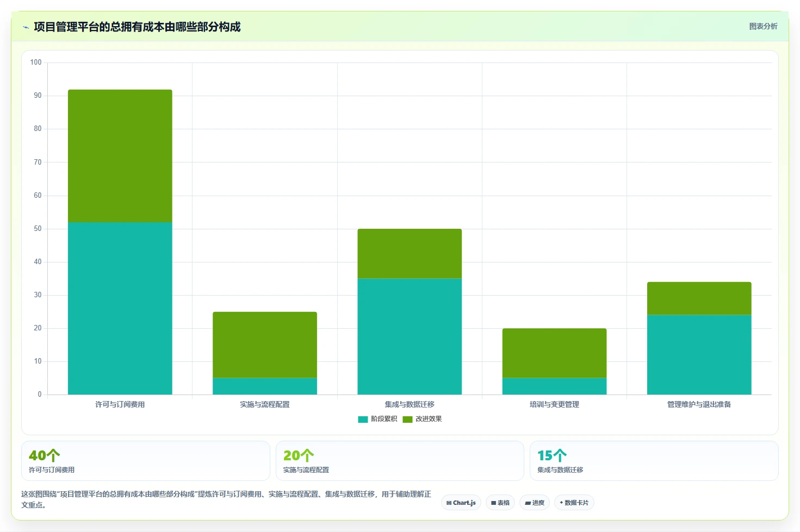Click the green segment of 实施与流程配置 bar
Screen dimensions: 800x532
pyautogui.click(x=265, y=345)
